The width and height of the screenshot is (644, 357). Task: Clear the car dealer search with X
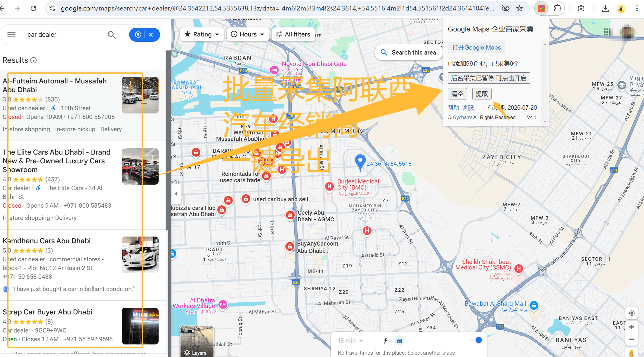click(x=151, y=35)
